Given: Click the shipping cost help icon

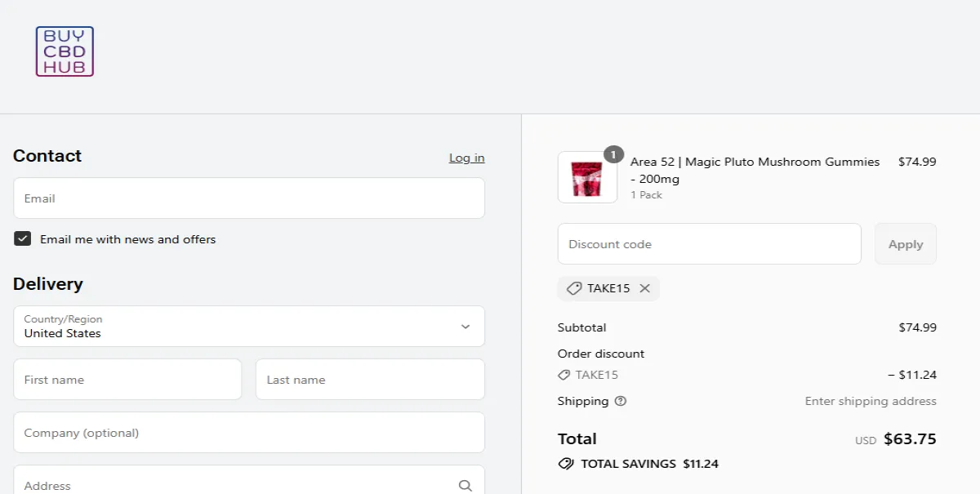Looking at the screenshot, I should point(620,401).
